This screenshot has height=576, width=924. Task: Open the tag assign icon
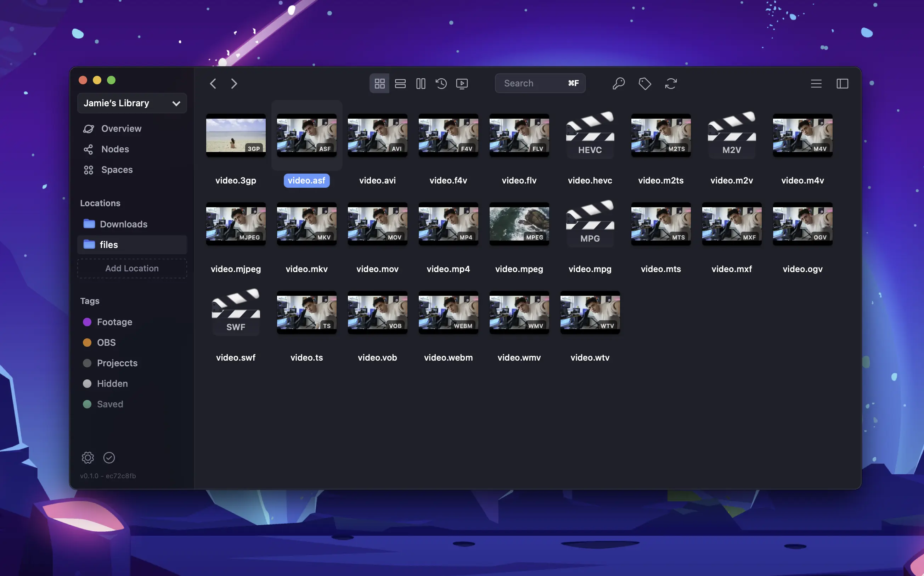645,84
